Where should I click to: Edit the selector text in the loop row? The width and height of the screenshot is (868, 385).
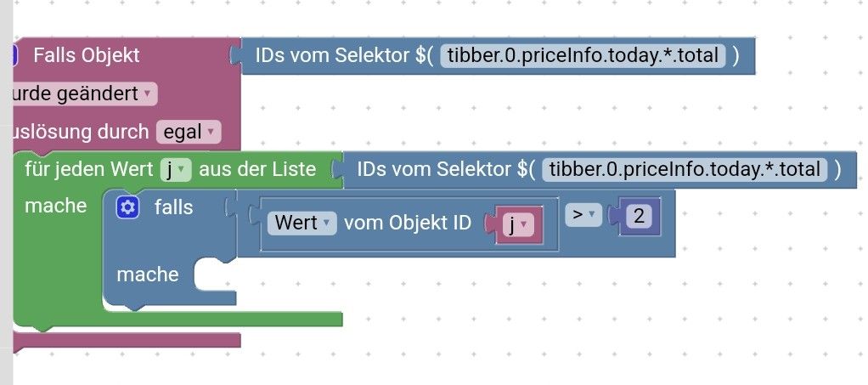click(x=685, y=169)
